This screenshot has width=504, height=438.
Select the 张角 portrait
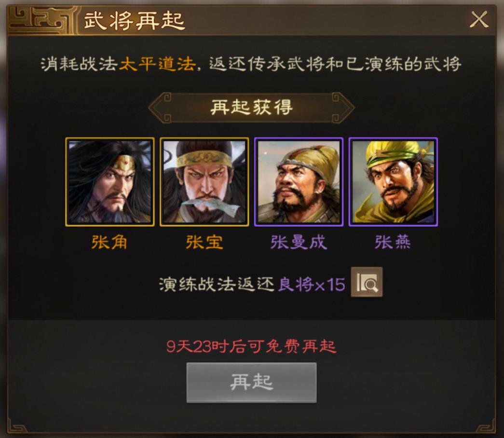pyautogui.click(x=110, y=182)
